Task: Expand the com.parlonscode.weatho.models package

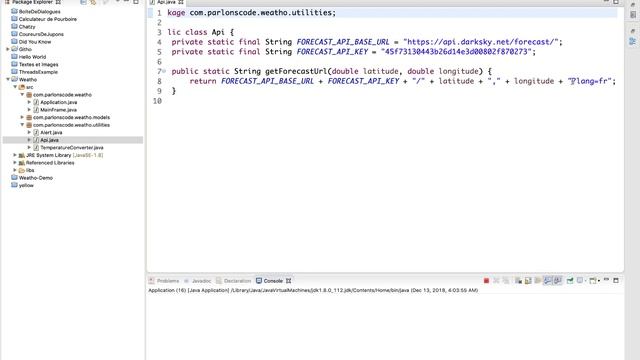Action: point(22,117)
